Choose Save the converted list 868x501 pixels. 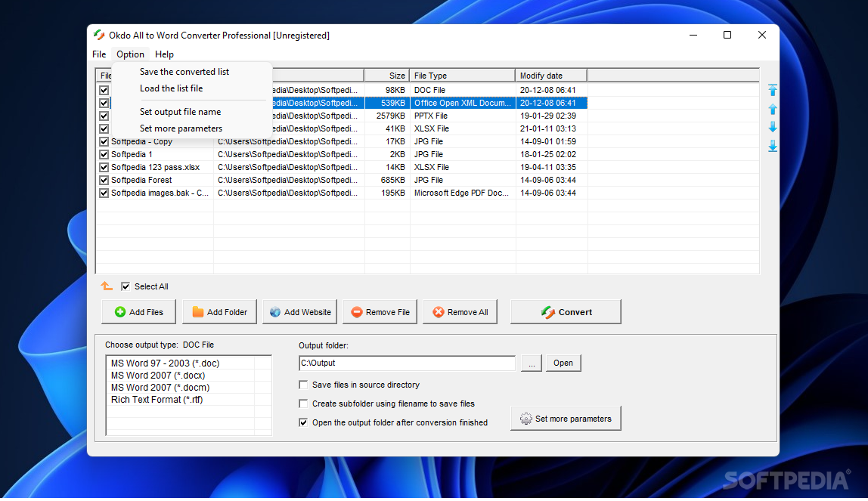coord(184,72)
